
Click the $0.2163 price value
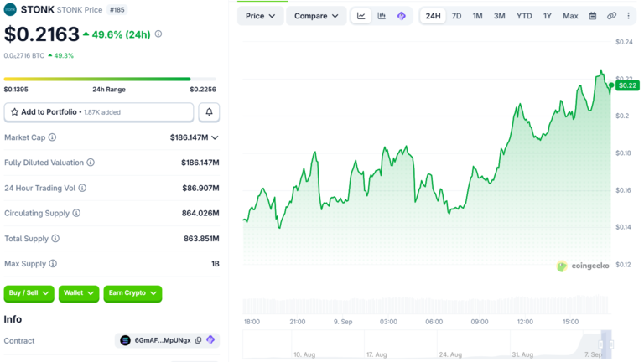[41, 34]
